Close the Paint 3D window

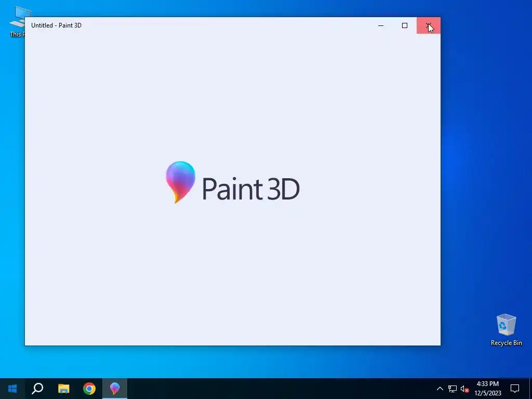[429, 25]
